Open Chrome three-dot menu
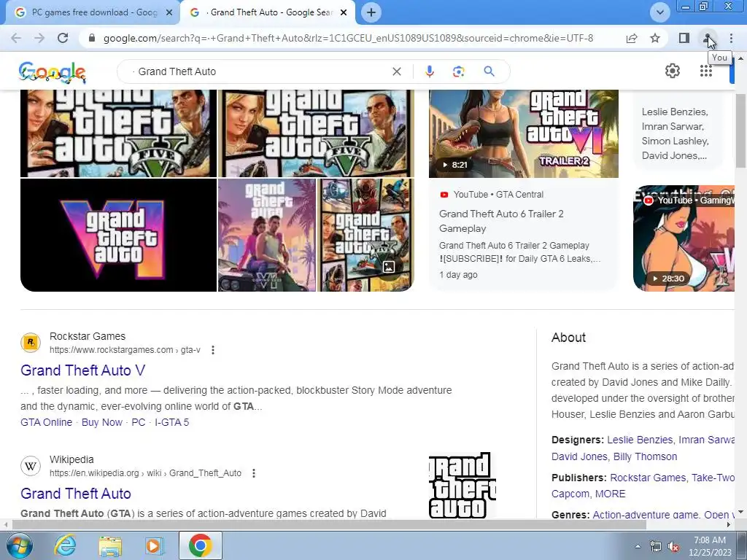747x560 pixels. [731, 38]
